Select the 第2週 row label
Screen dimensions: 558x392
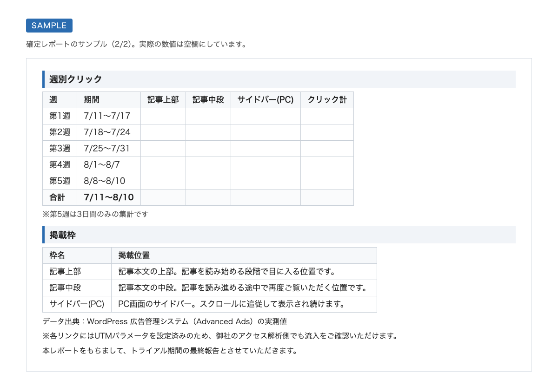point(60,132)
